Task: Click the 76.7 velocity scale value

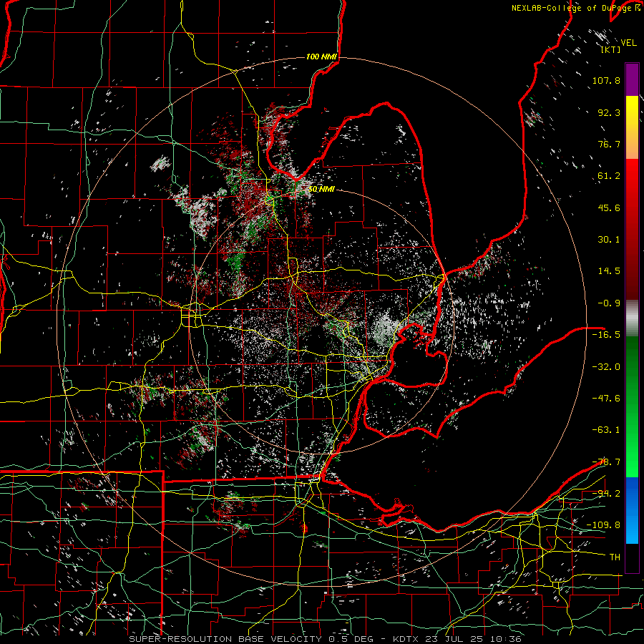Action: tap(609, 144)
